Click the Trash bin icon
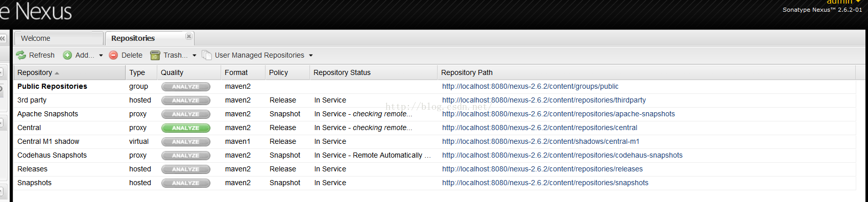The width and height of the screenshot is (868, 202). [x=155, y=55]
